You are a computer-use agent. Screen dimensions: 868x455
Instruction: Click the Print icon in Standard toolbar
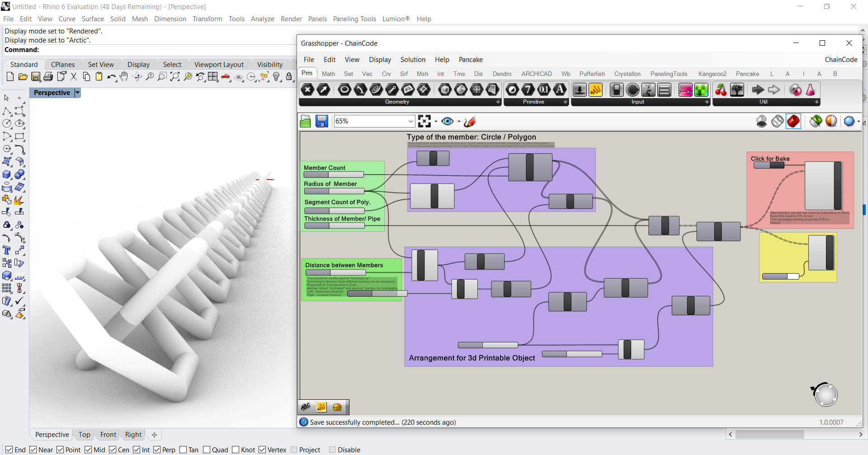coord(48,77)
